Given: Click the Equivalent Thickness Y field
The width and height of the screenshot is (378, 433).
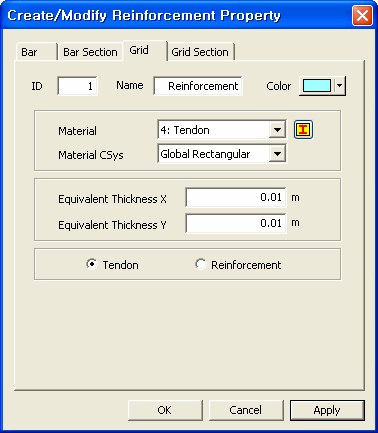Looking at the screenshot, I should click(x=236, y=223).
